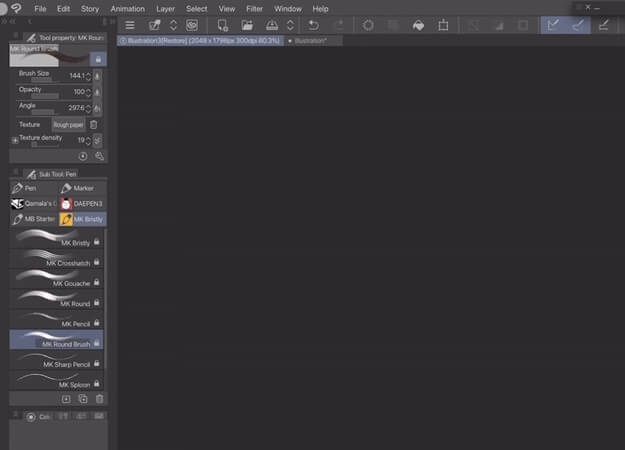
Task: Open the Rough paper texture selector
Action: click(x=68, y=125)
